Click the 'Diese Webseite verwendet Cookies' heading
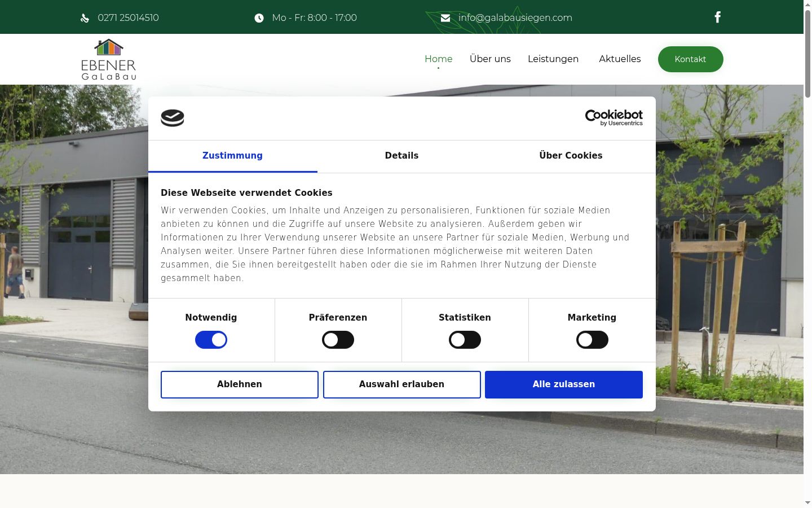 click(246, 193)
